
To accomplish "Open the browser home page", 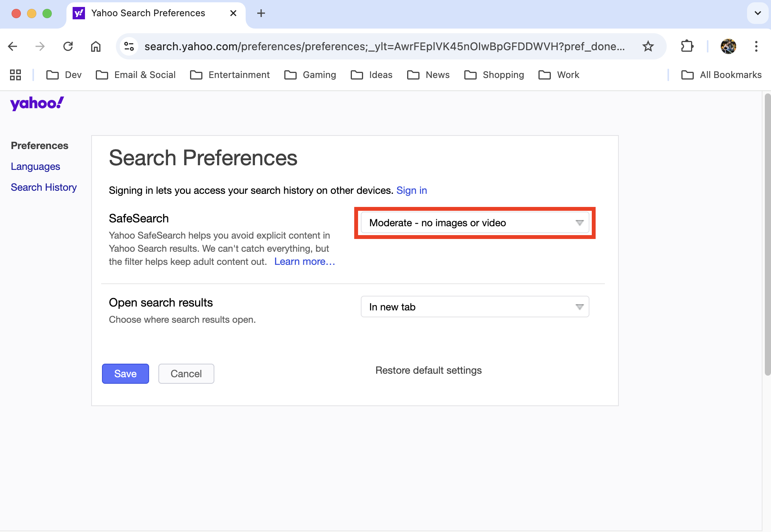I will (96, 47).
